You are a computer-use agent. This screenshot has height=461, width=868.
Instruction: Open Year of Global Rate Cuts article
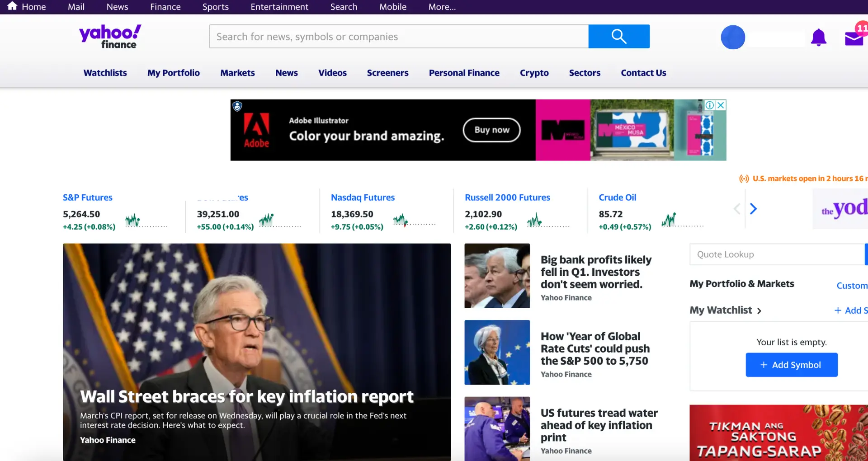595,348
